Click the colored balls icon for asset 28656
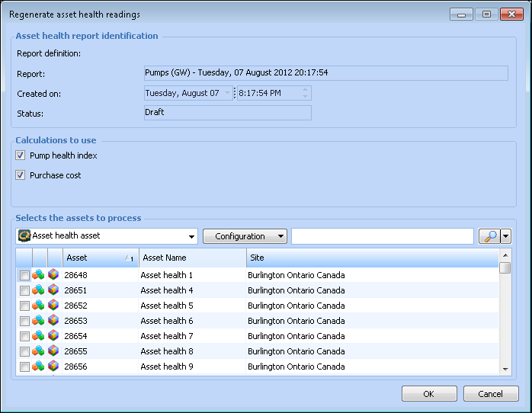Viewport: 532px width, 413px height. pyautogui.click(x=38, y=367)
